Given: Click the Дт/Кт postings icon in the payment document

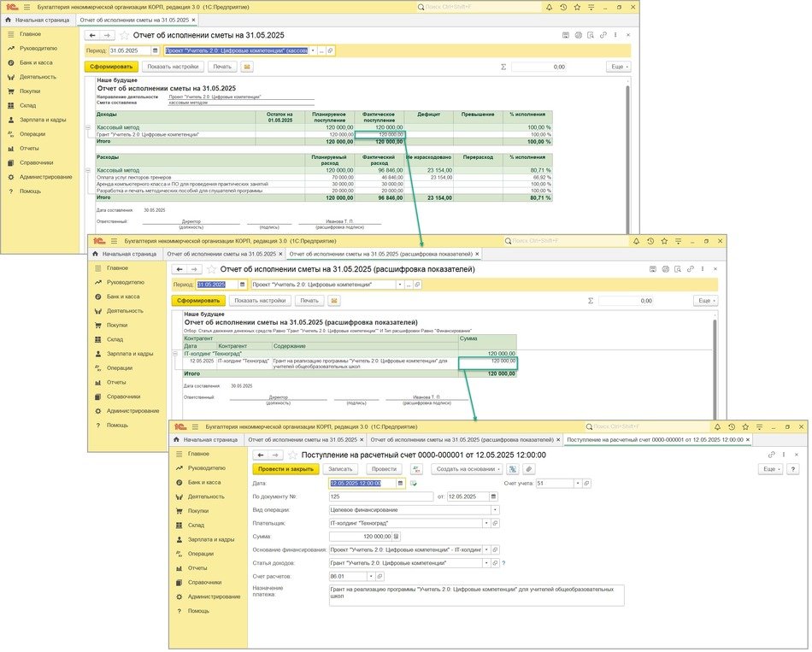Looking at the screenshot, I should [x=417, y=469].
